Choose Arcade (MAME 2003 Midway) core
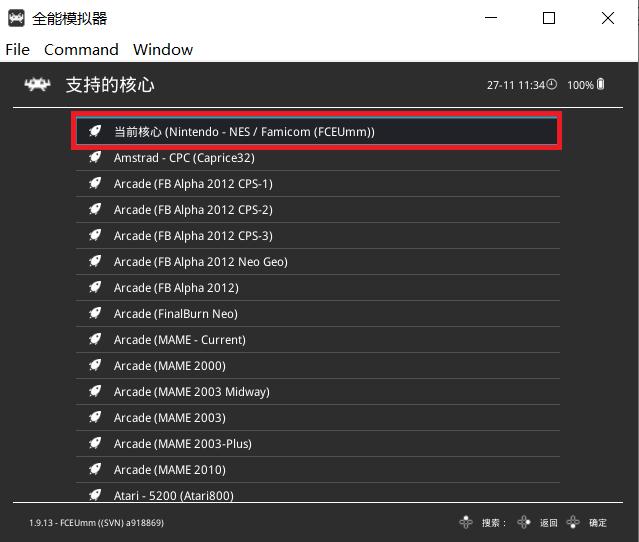Image resolution: width=639 pixels, height=542 pixels. click(x=318, y=392)
